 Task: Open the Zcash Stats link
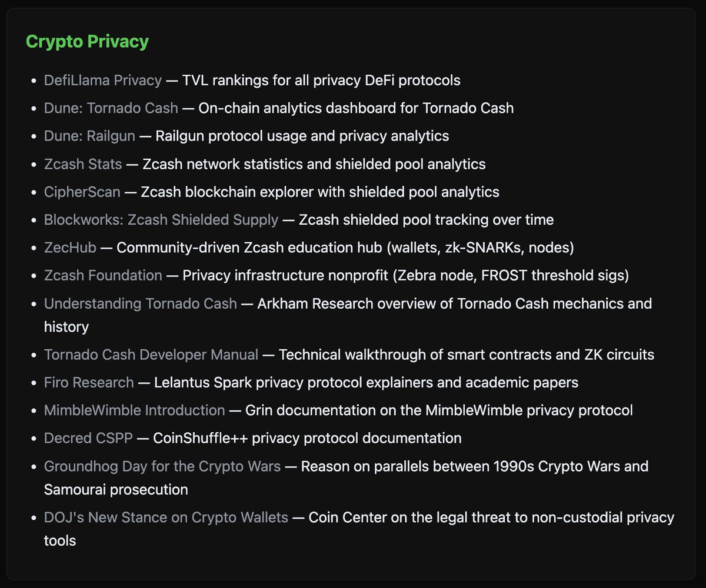83,164
